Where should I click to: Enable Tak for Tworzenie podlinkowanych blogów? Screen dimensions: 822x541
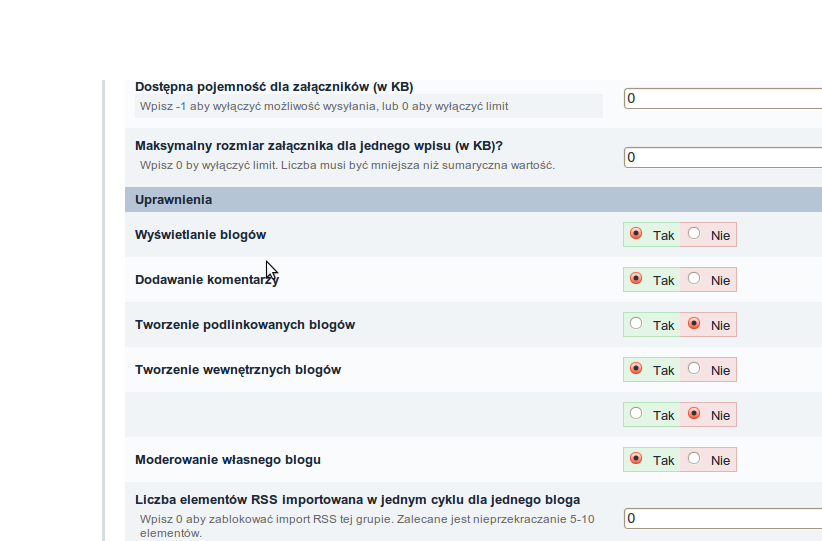coord(636,324)
